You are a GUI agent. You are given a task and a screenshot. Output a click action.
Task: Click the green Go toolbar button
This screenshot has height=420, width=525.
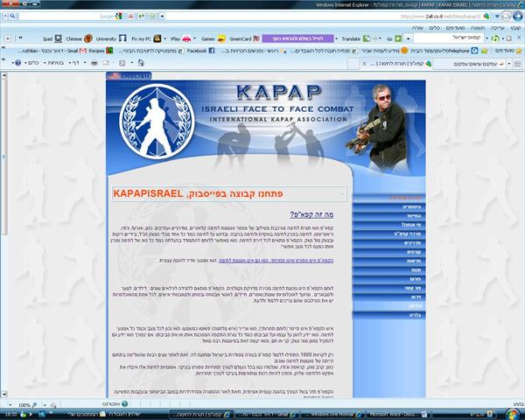coord(395,38)
